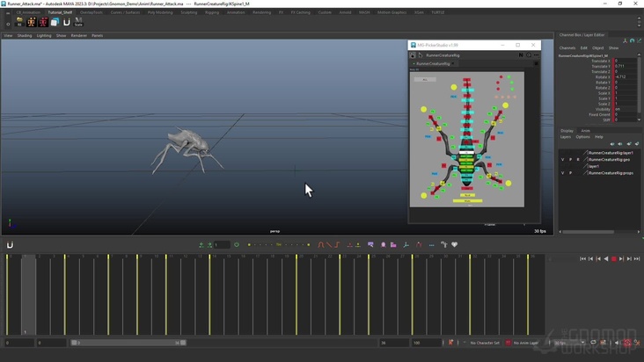
Task: Click the heart icon in timeline toolbar
Action: [455, 245]
